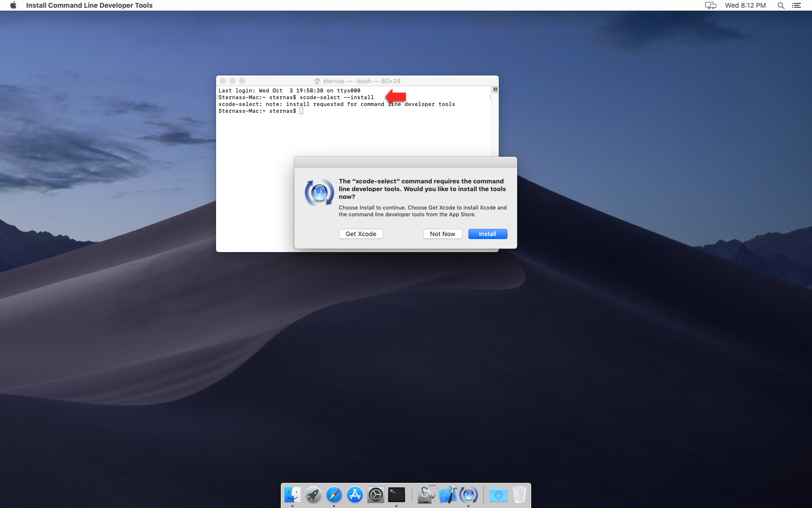Open Xcode hammer icon in Dock

pyautogui.click(x=448, y=495)
